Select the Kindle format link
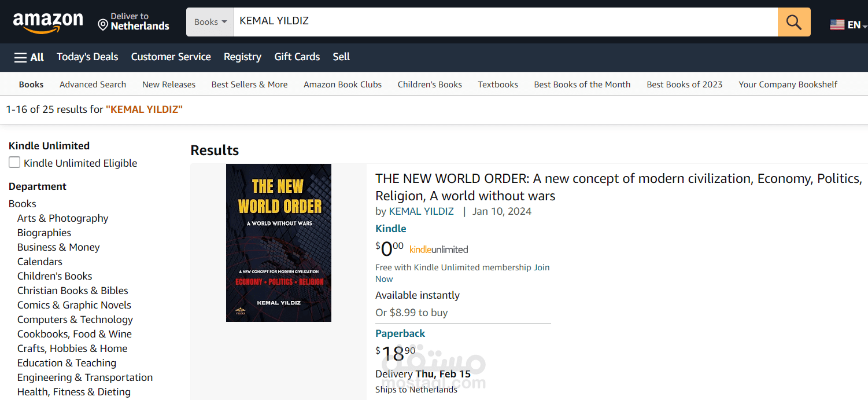 coord(391,229)
